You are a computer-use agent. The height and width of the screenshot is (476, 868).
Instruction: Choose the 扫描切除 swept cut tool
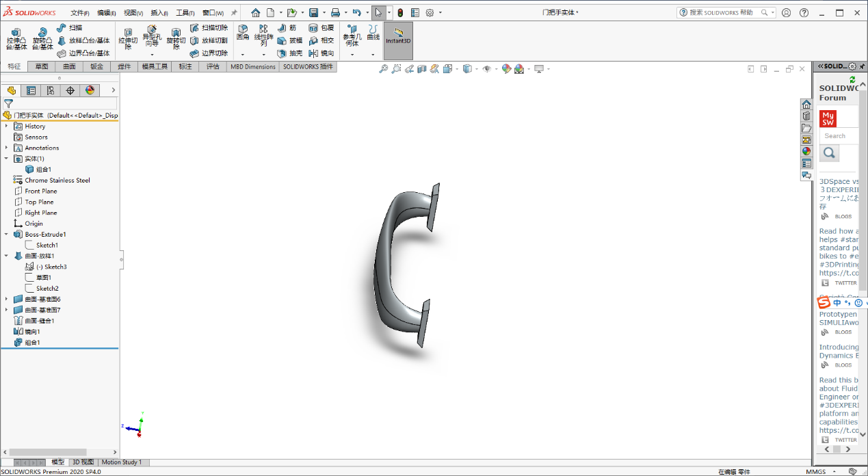pyautogui.click(x=209, y=28)
